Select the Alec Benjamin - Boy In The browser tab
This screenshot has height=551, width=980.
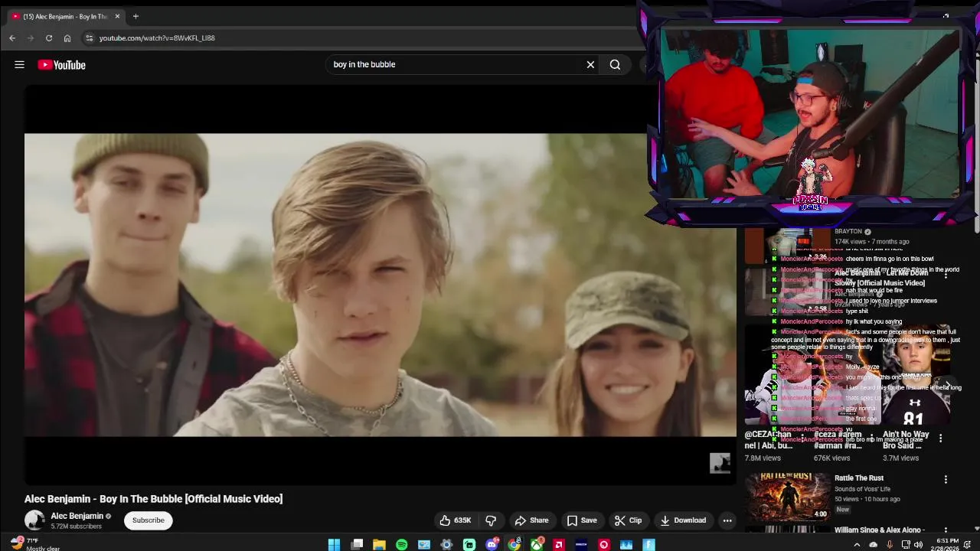[x=64, y=16]
